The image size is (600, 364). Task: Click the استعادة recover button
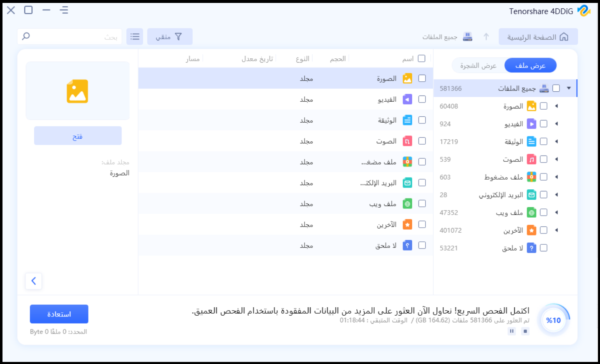pos(59,314)
